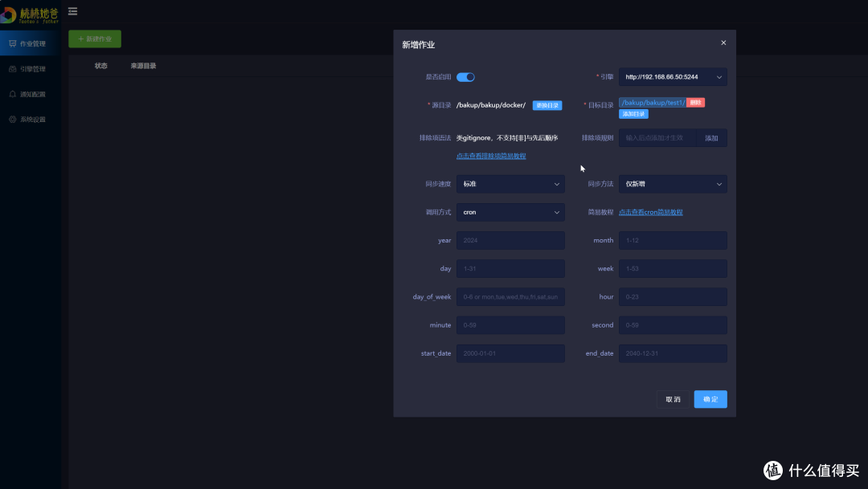This screenshot has height=489, width=868.
Task: Expand the 同步速度 dropdown
Action: click(510, 184)
